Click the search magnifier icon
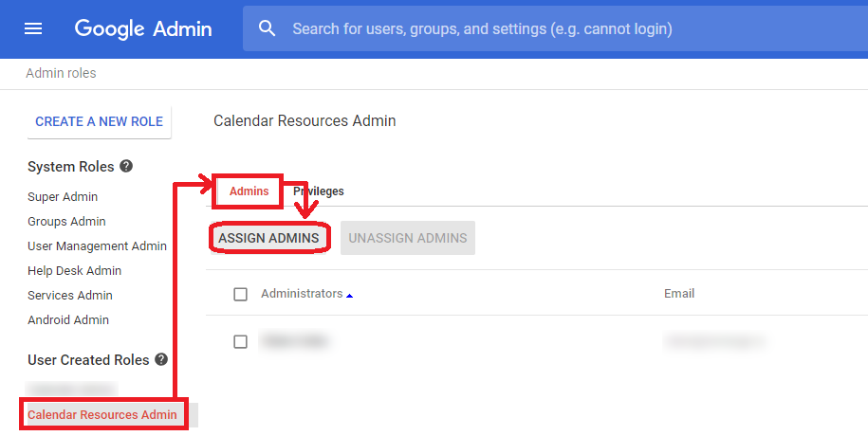The image size is (868, 436). pos(268,28)
